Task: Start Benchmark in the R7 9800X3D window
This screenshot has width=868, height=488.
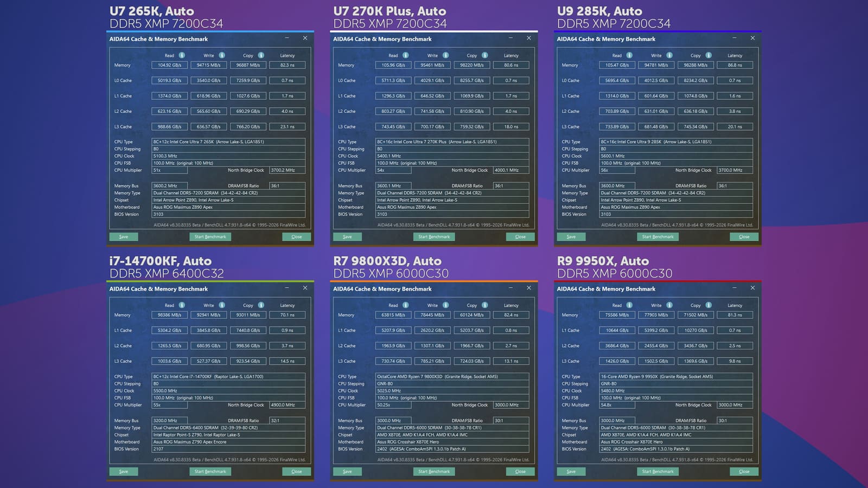Action: 434,472
